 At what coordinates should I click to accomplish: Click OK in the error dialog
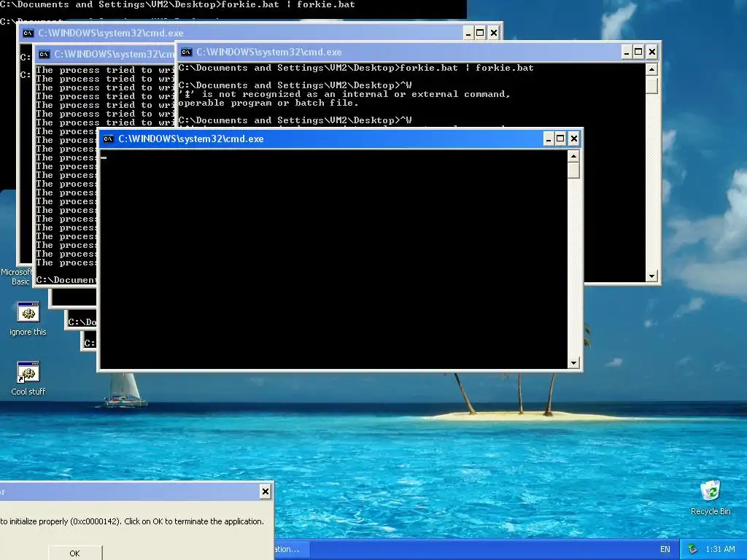(75, 553)
